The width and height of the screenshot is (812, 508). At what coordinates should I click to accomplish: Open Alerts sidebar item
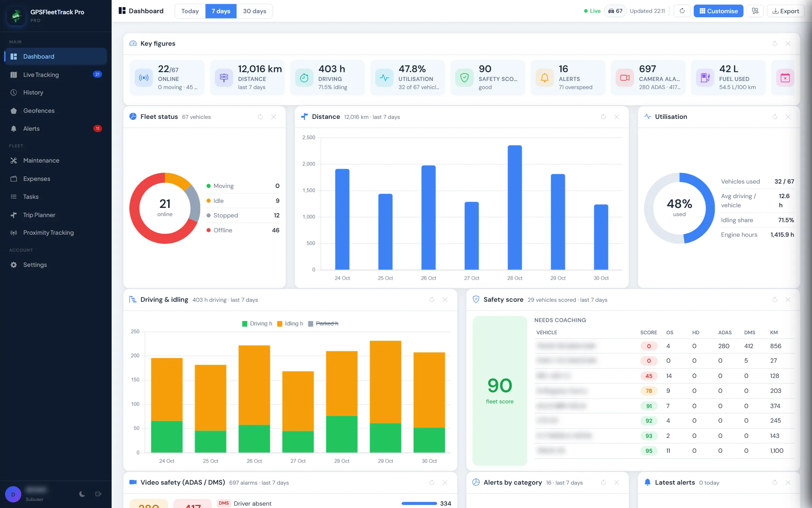point(56,129)
